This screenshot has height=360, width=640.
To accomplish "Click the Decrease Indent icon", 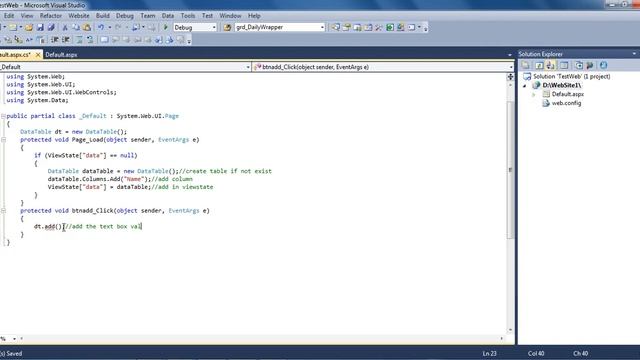I will (x=55, y=40).
